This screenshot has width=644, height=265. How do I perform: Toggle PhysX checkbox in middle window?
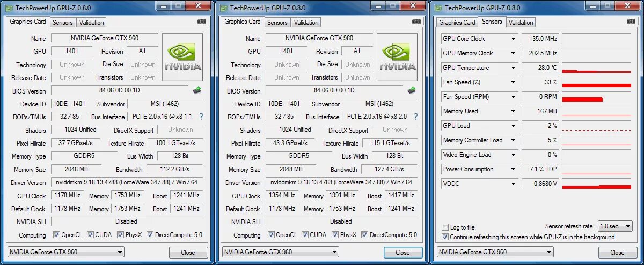click(x=335, y=235)
